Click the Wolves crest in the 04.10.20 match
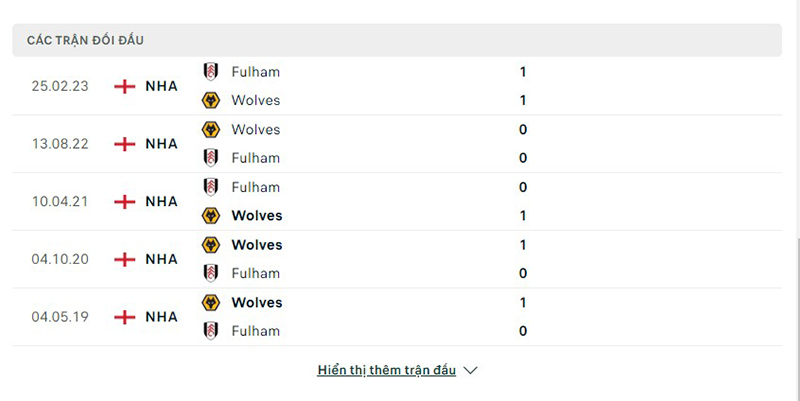 pyautogui.click(x=211, y=245)
